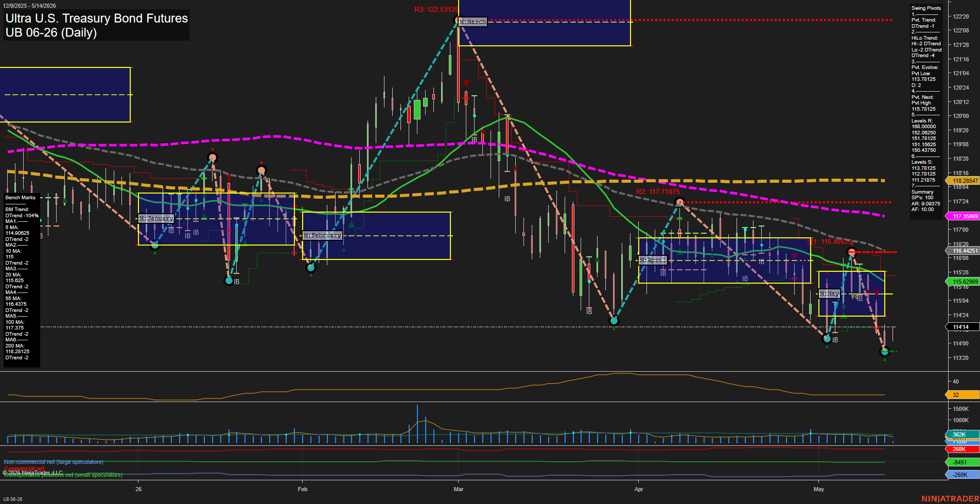Select the M:February monthly label
This screenshot has width=980, height=504.
point(323,235)
